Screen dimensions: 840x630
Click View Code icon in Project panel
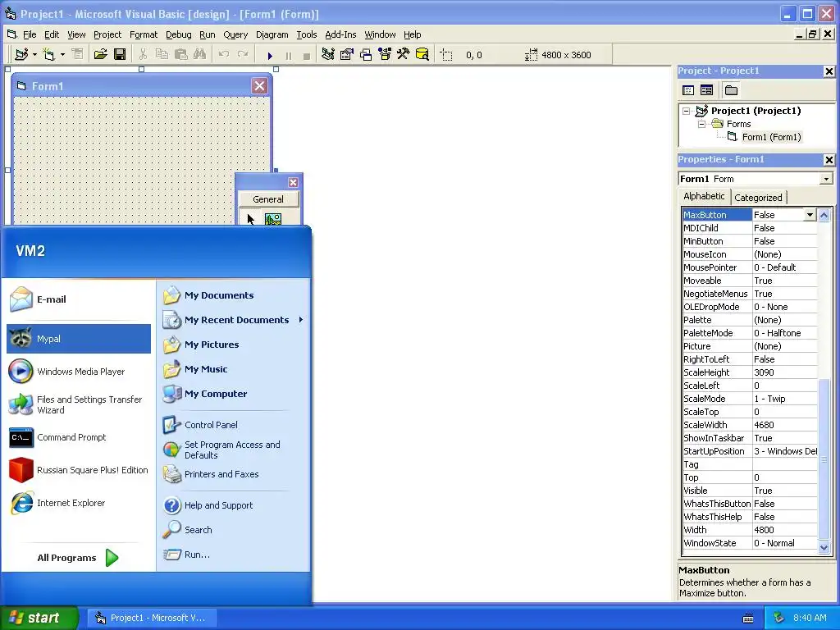pos(688,90)
